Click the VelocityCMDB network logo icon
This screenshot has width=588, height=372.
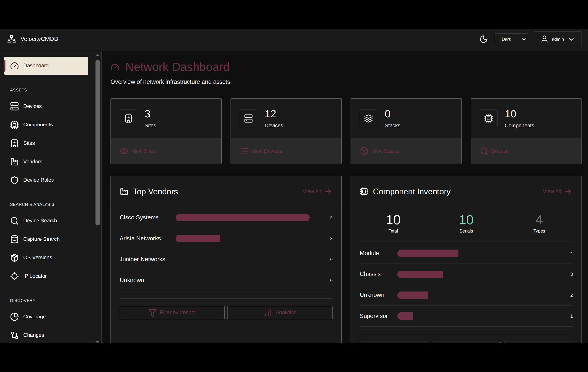[11, 39]
